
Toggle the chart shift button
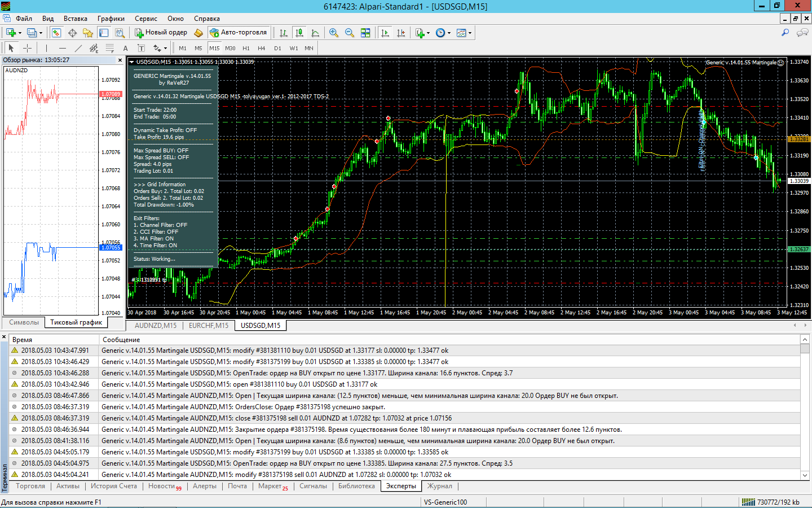pyautogui.click(x=401, y=33)
